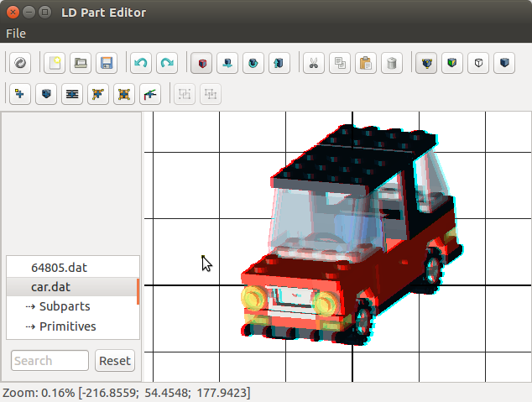Cut selection with the scissors icon
The height and width of the screenshot is (402, 532).
pos(314,63)
